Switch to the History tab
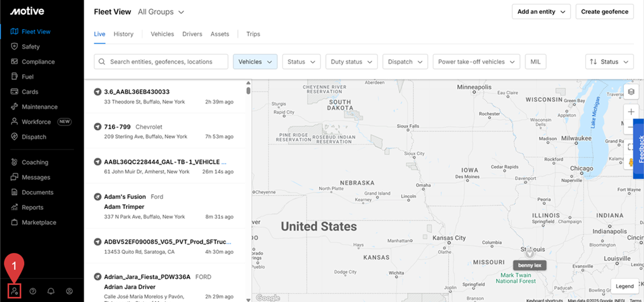Screen dimensions: 644x302 (123, 34)
